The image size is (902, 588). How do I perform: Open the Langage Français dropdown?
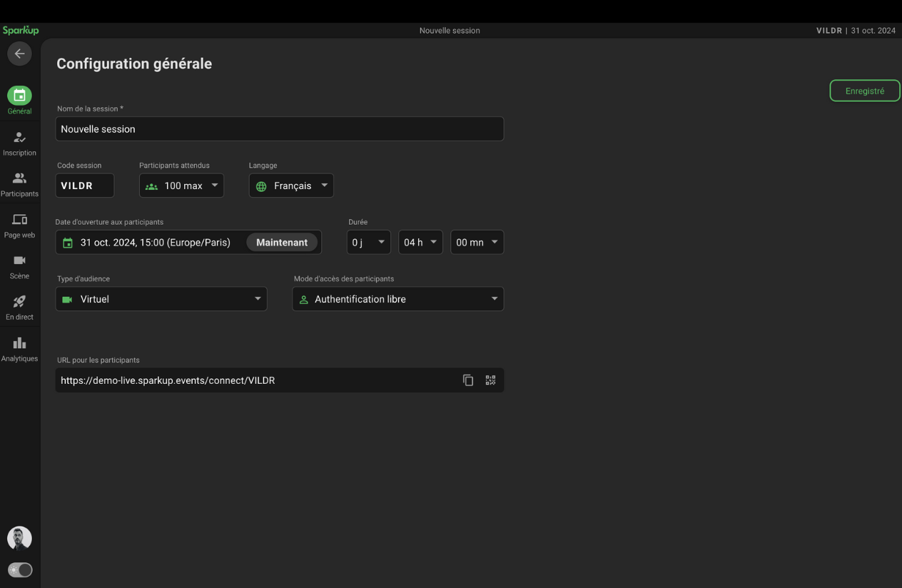click(291, 186)
